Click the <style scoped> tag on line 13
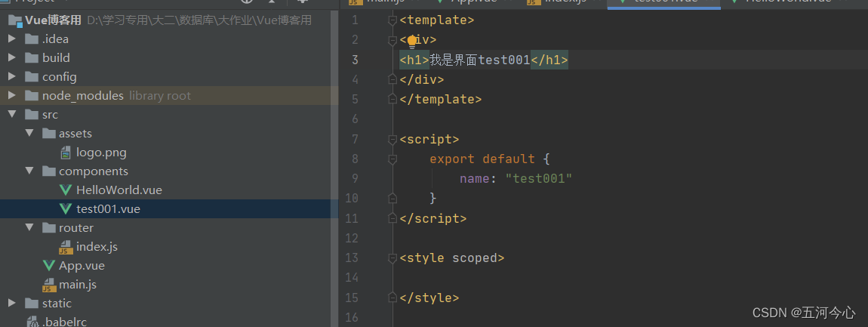 click(451, 258)
